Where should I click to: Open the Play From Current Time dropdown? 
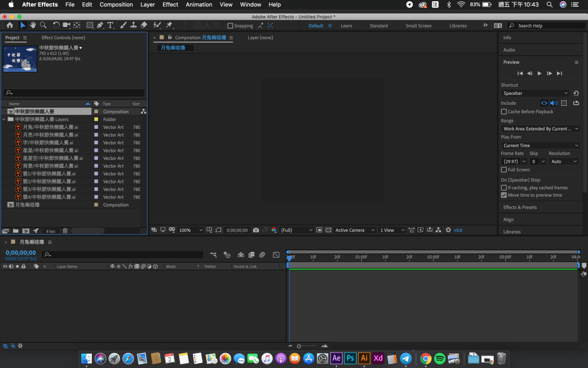tap(540, 145)
